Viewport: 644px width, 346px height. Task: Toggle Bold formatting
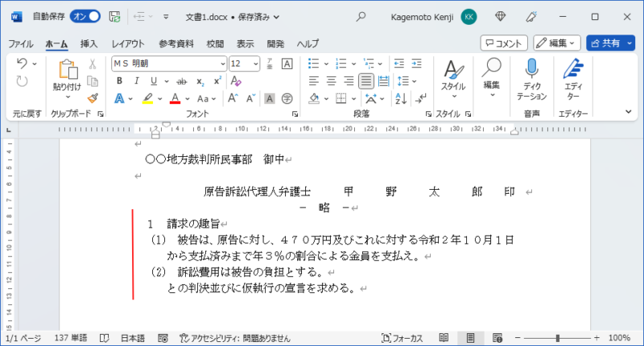[x=119, y=80]
